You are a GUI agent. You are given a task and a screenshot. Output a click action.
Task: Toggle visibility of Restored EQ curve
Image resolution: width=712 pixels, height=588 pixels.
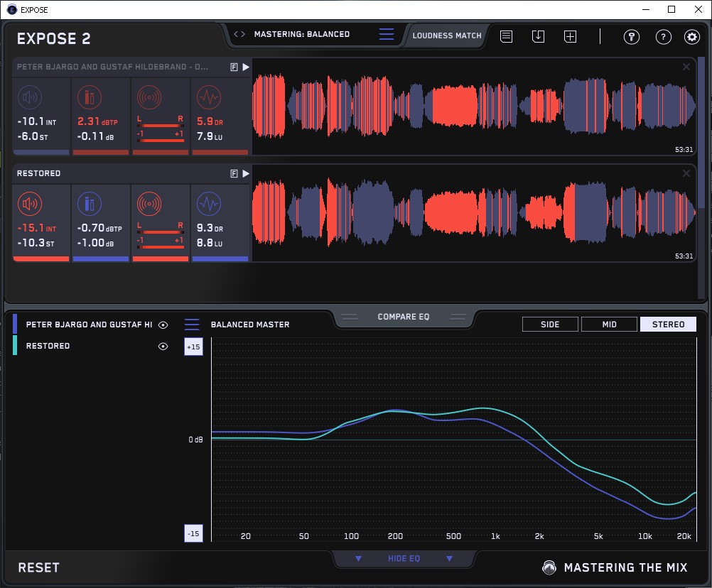(x=163, y=346)
